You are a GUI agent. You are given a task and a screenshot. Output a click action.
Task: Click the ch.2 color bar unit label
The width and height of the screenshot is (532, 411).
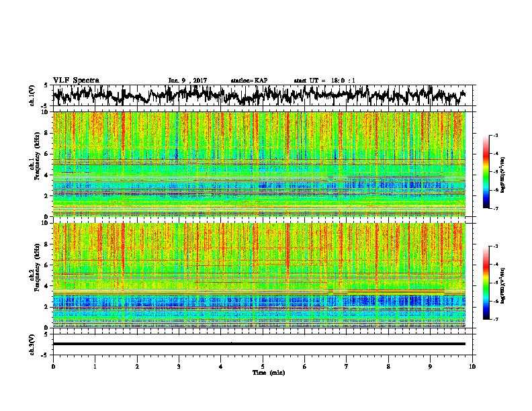click(503, 285)
